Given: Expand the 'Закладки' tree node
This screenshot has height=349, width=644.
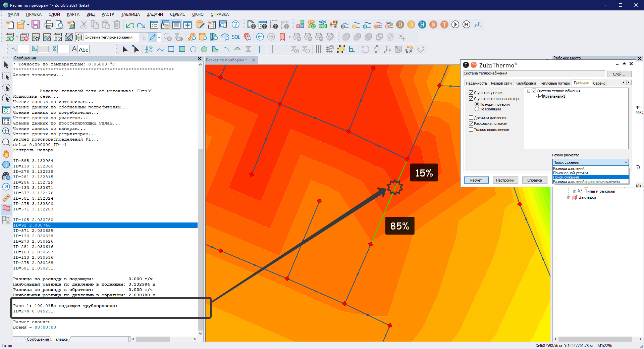Looking at the screenshot, I should (x=569, y=198).
